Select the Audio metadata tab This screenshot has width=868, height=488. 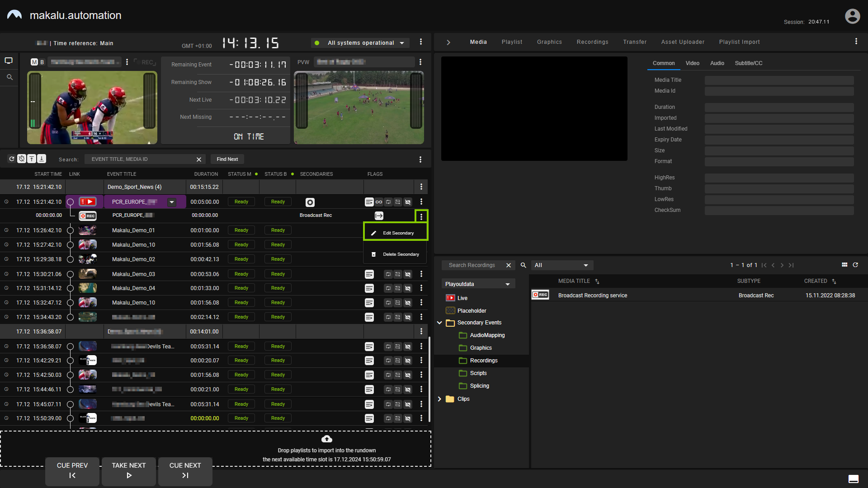pos(717,63)
